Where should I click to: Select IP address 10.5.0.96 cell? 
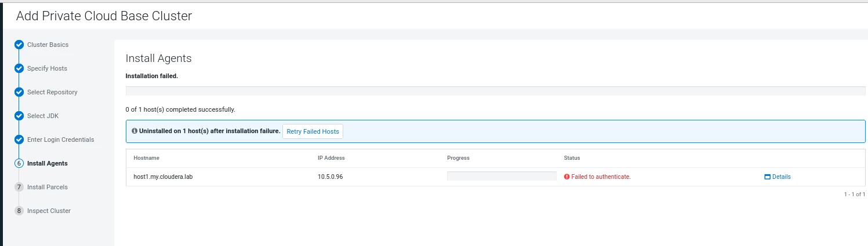pos(330,177)
